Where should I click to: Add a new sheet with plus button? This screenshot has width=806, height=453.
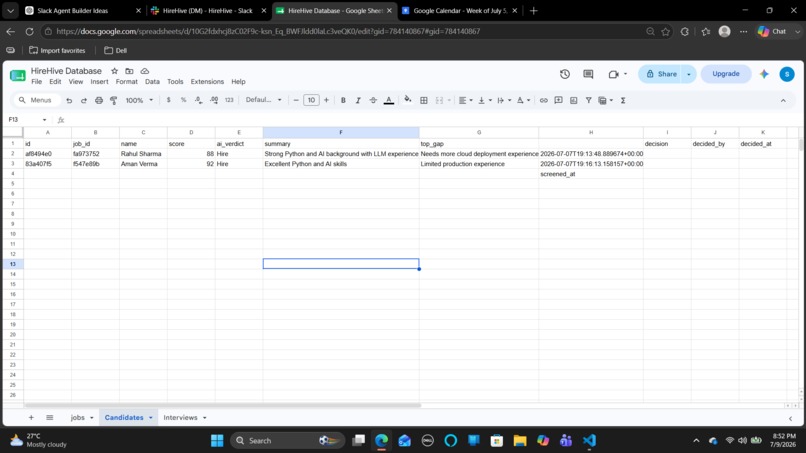coord(31,418)
